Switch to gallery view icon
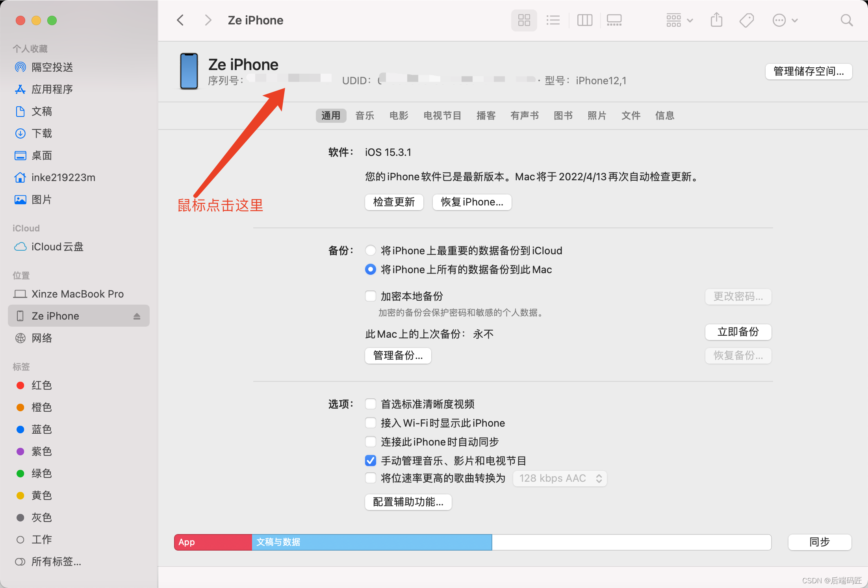This screenshot has height=588, width=868. 614,20
